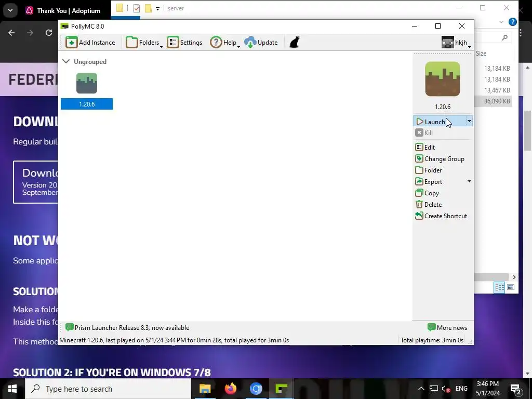
Task: Select the 13,467 KB file row
Action: [x=494, y=90]
